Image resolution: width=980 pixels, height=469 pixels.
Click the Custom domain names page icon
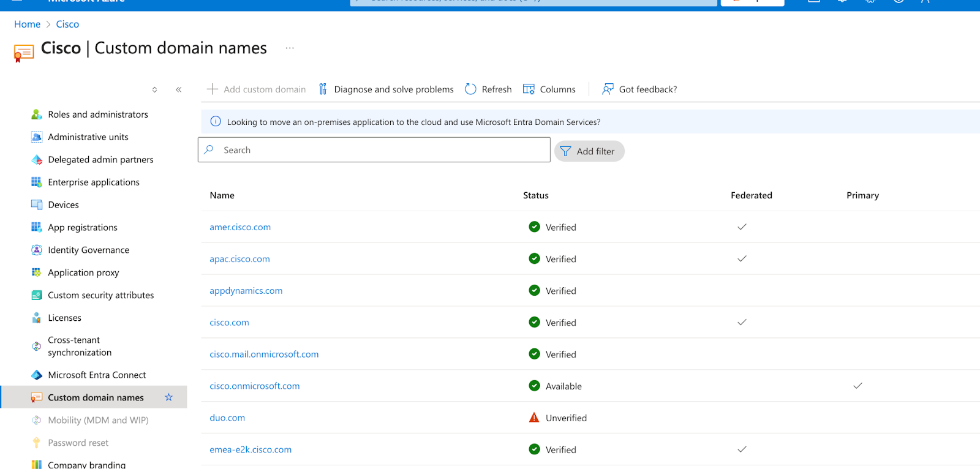click(23, 53)
